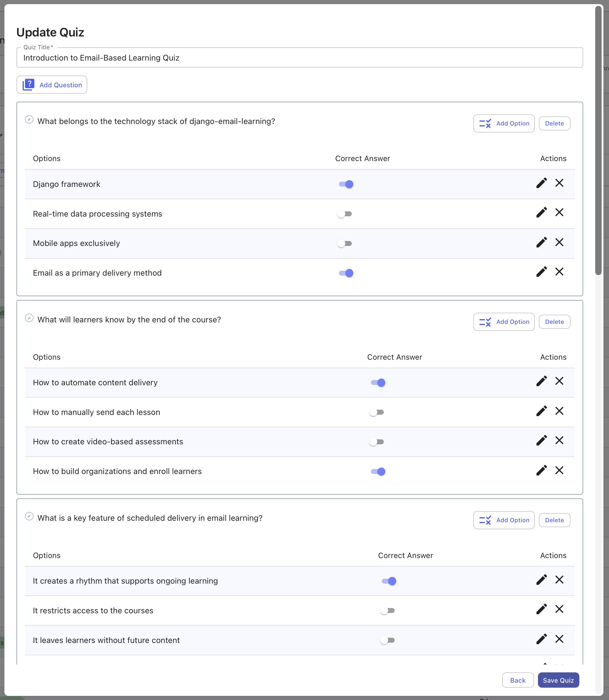609x700 pixels.
Task: Add option to 'What will learners know' question
Action: click(x=504, y=322)
